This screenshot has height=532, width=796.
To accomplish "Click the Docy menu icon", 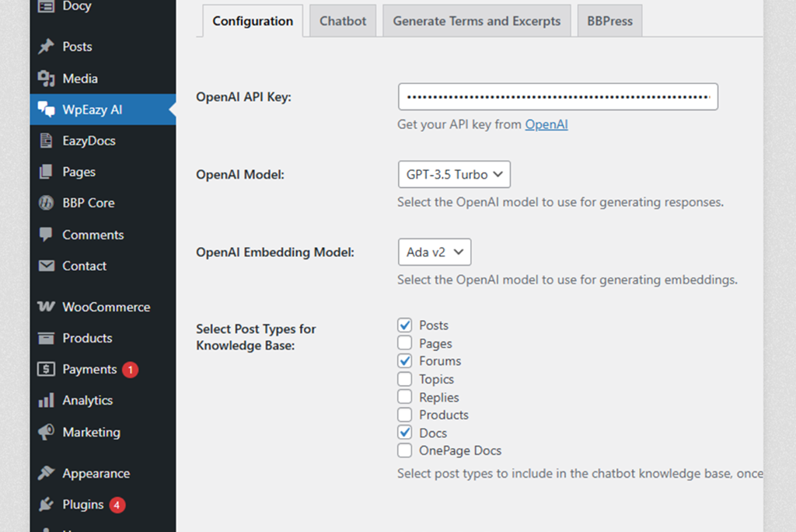I will [x=46, y=6].
